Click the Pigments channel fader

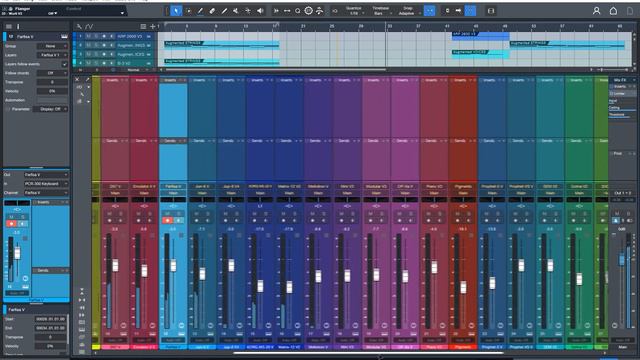463,287
